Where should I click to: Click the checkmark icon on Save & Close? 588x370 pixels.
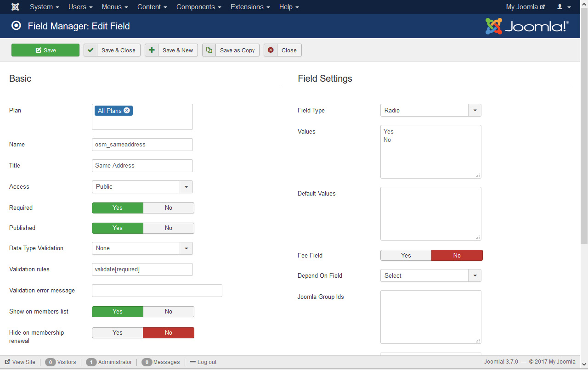[x=90, y=50]
